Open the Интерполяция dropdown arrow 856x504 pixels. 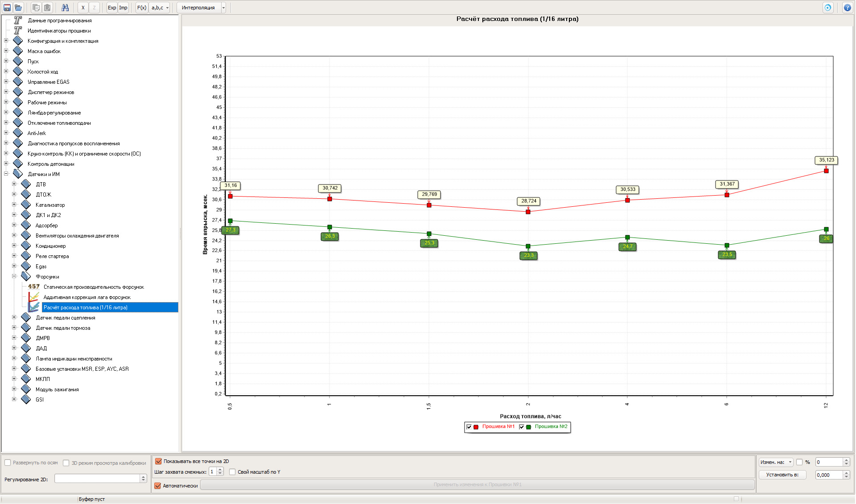point(223,8)
